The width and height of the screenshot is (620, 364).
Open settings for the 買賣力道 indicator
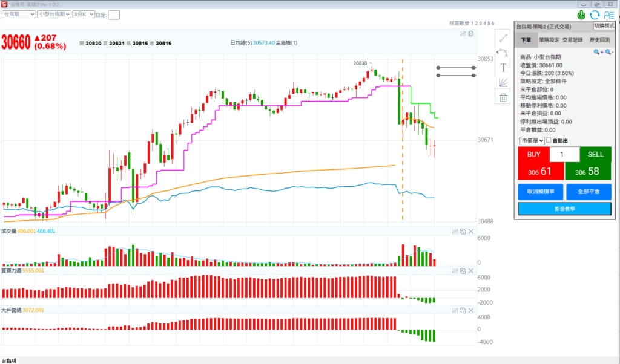pos(455,270)
